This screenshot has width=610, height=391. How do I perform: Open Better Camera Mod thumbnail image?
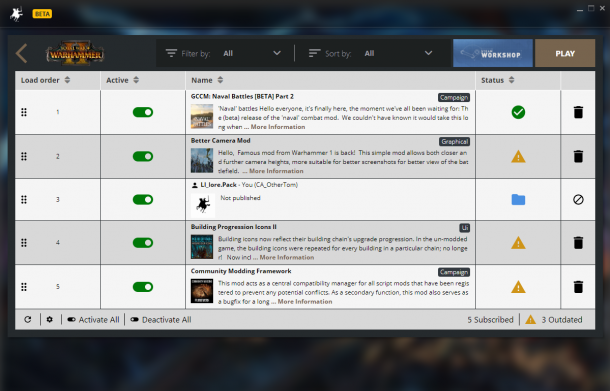pos(202,160)
